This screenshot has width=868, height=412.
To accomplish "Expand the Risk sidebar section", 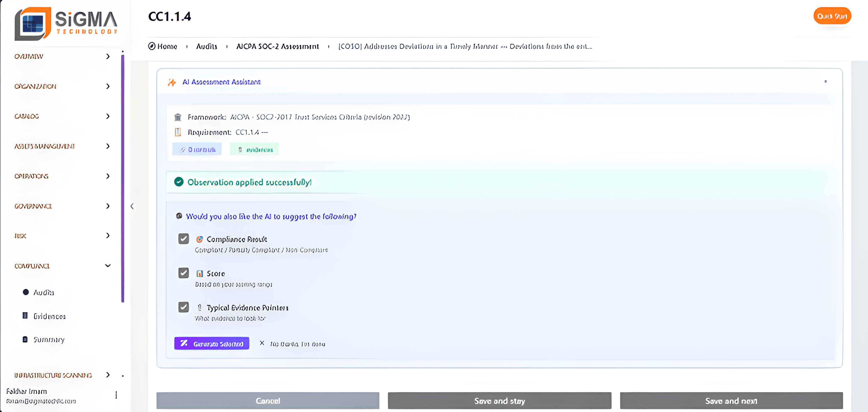I will click(108, 236).
